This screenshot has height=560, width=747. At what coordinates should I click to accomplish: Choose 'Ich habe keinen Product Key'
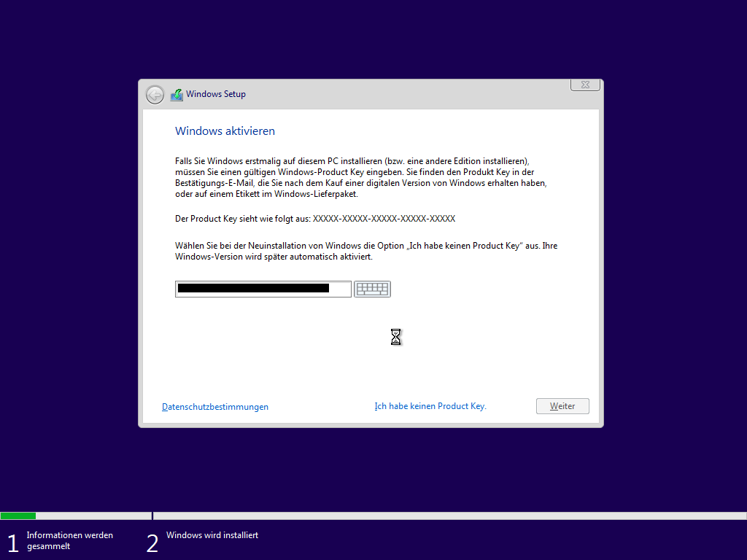pyautogui.click(x=430, y=406)
